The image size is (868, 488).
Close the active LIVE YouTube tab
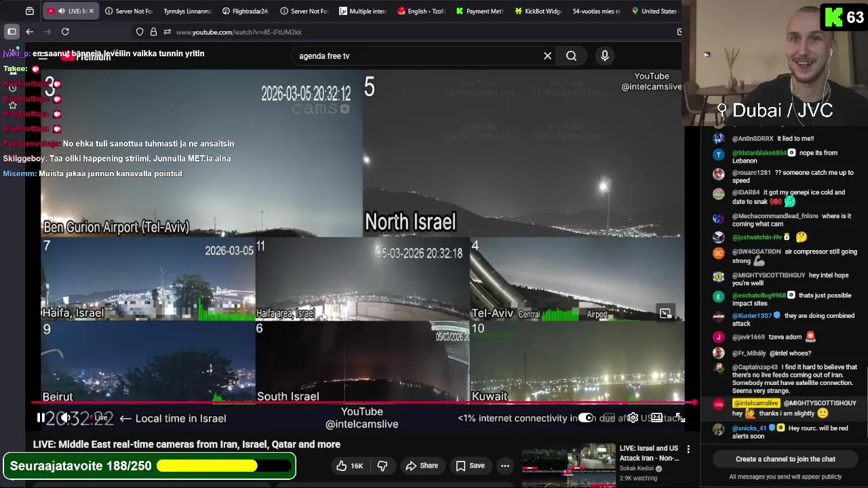point(92,11)
